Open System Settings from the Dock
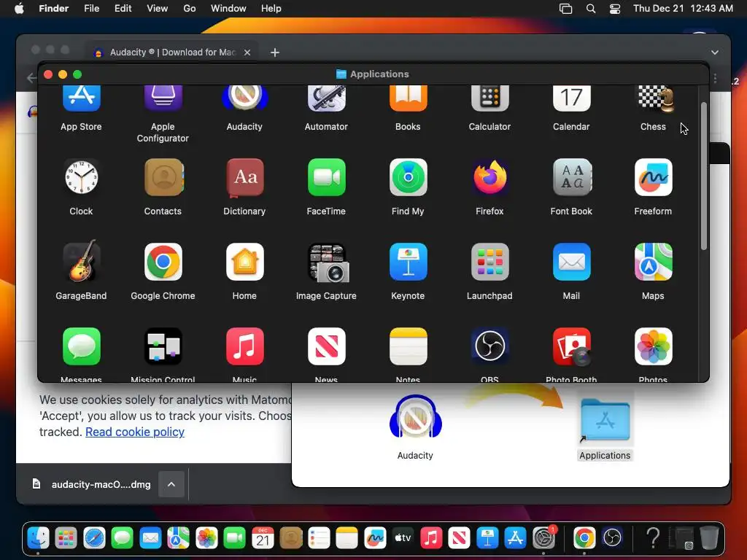Viewport: 747px width, 560px height. [x=543, y=538]
